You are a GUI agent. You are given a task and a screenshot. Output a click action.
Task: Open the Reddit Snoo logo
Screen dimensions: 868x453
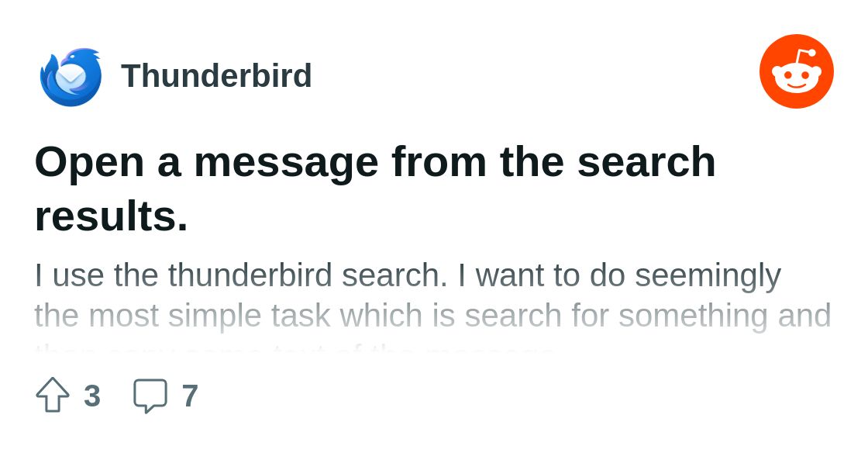[x=796, y=71]
